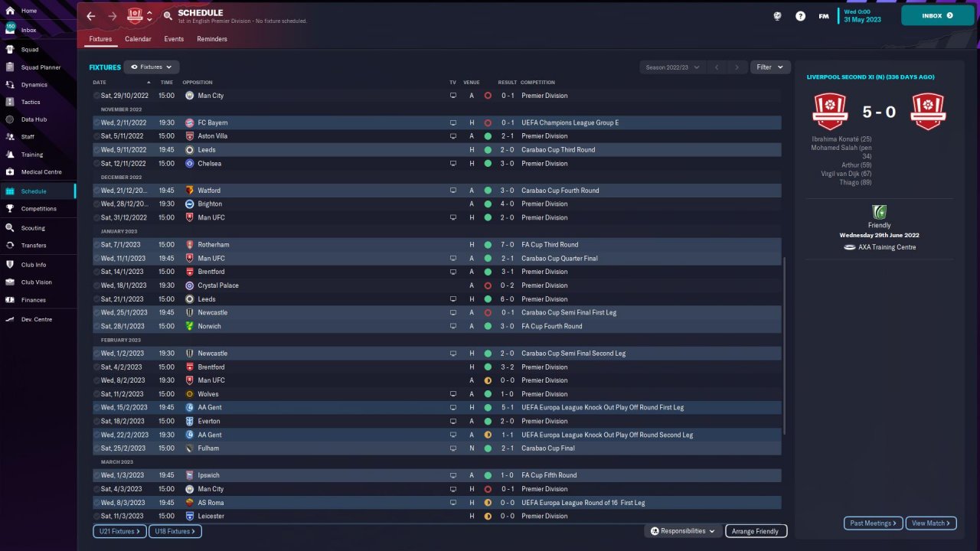The width and height of the screenshot is (980, 551).
Task: Select the circle for FC Bayern fixture
Action: point(97,122)
